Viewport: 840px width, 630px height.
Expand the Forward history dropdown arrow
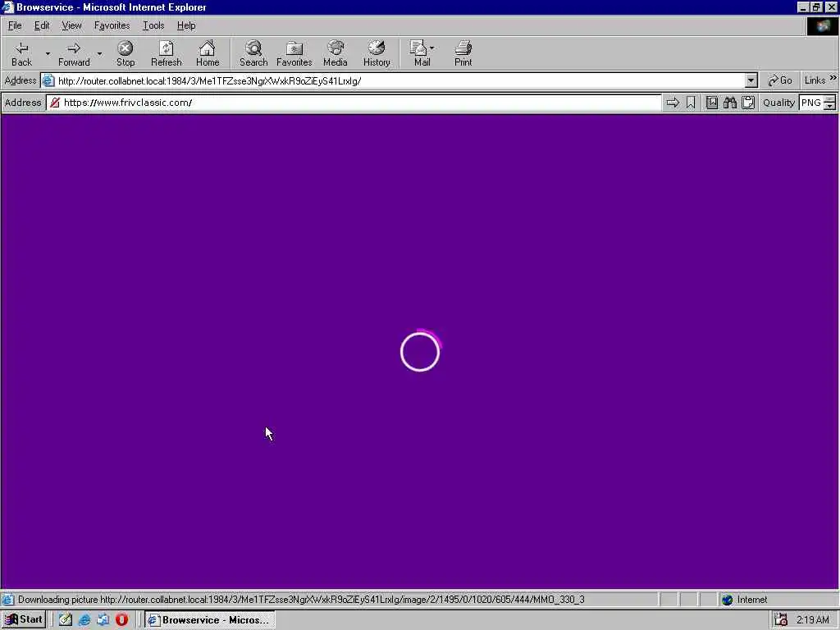tap(99, 53)
